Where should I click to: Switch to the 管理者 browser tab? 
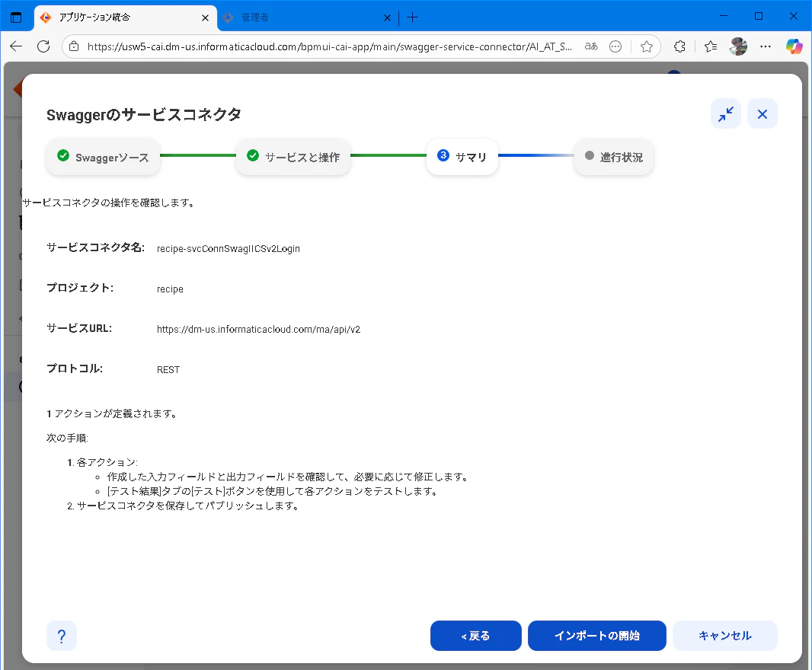(307, 18)
